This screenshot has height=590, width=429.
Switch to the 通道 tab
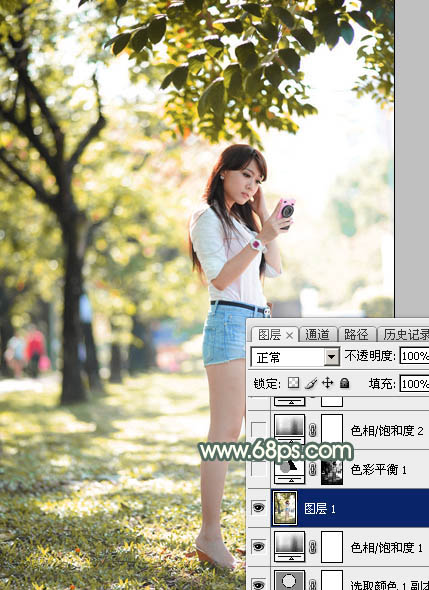coord(317,335)
